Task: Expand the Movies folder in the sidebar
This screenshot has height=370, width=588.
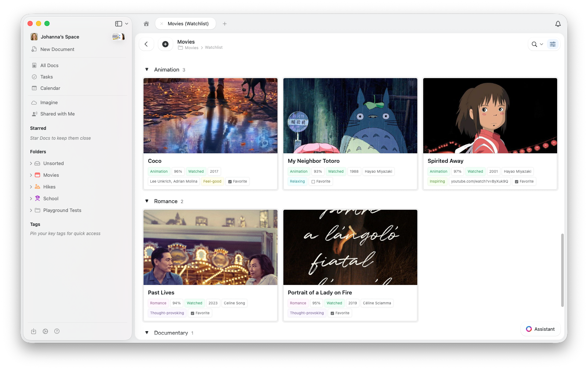Action: point(31,175)
